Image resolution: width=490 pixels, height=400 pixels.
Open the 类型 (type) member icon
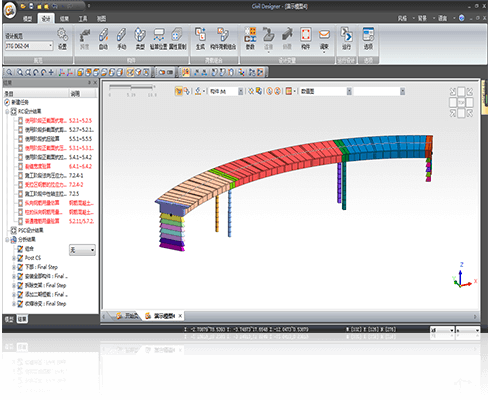[x=140, y=39]
